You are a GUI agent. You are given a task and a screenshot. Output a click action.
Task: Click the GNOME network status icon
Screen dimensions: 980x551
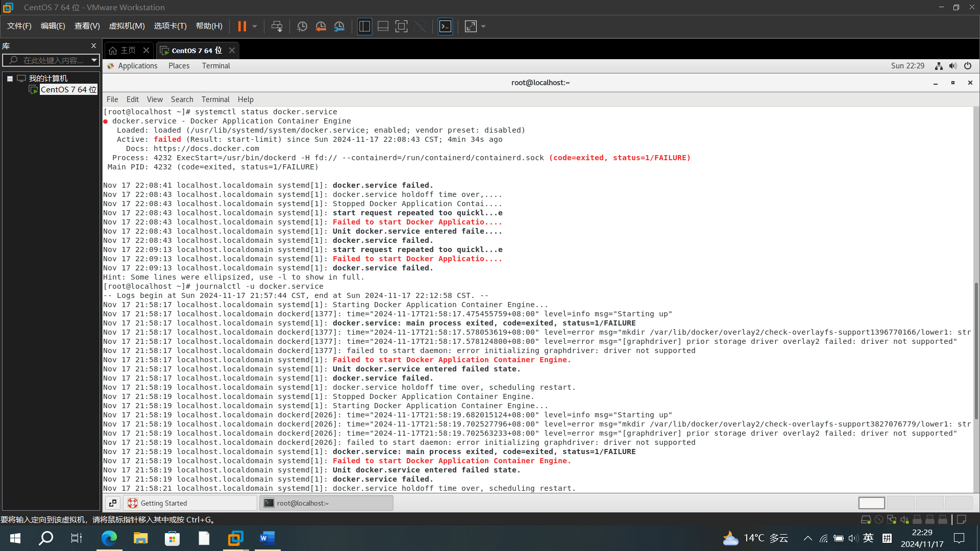939,66
